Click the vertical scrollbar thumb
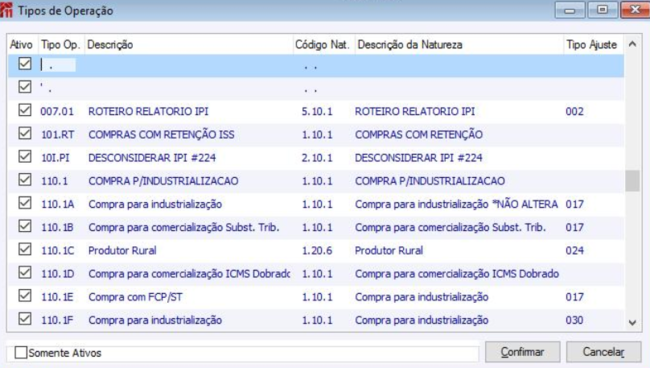 click(x=632, y=181)
